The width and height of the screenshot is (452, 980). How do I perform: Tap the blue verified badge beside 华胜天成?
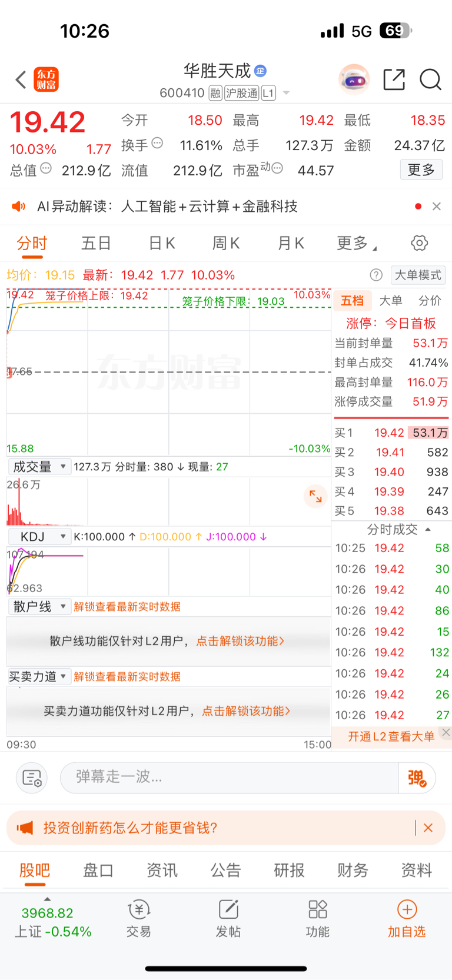[260, 71]
